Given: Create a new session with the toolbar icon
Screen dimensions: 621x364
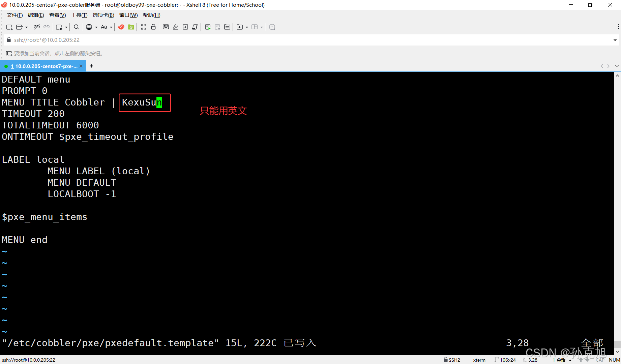Looking at the screenshot, I should click(x=9, y=27).
